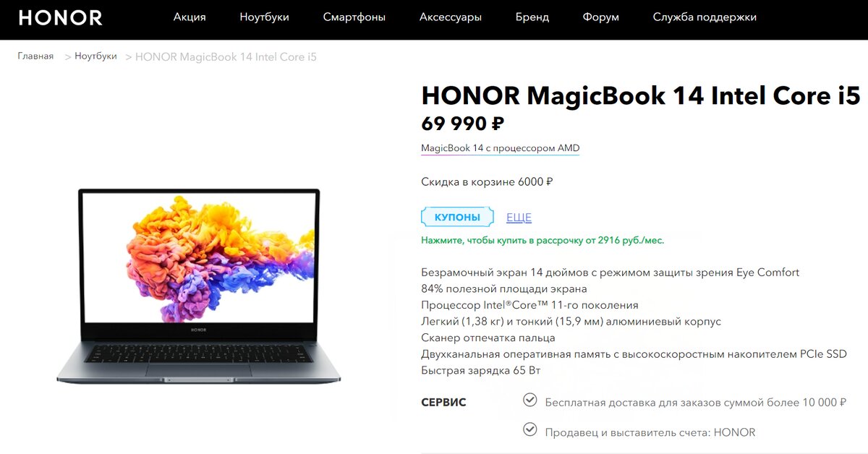
Task: Click HONOR MagicBook 14 Intel Core i5 breadcrumb
Action: pos(226,56)
